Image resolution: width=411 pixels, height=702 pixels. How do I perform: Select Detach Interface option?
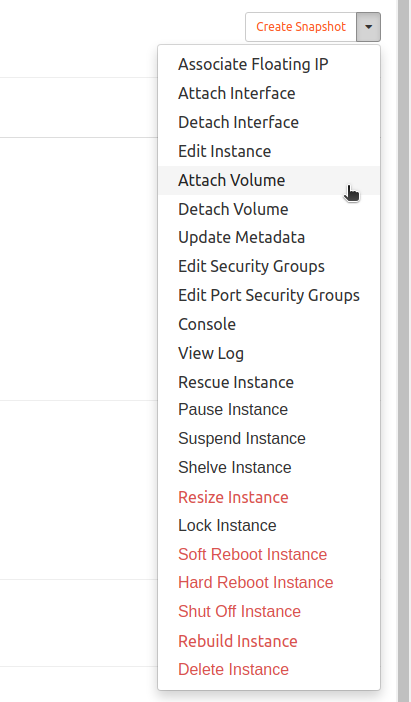[269, 122]
